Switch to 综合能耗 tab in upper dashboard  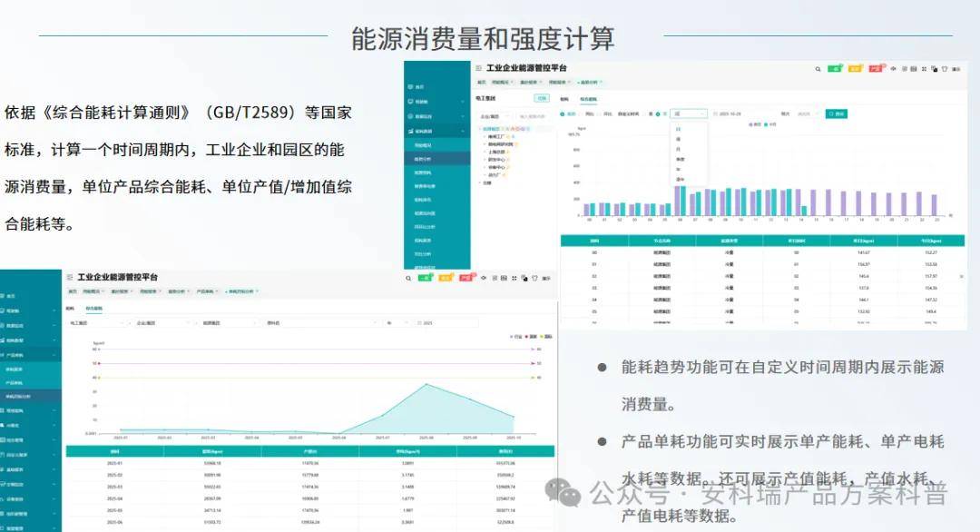tap(589, 98)
